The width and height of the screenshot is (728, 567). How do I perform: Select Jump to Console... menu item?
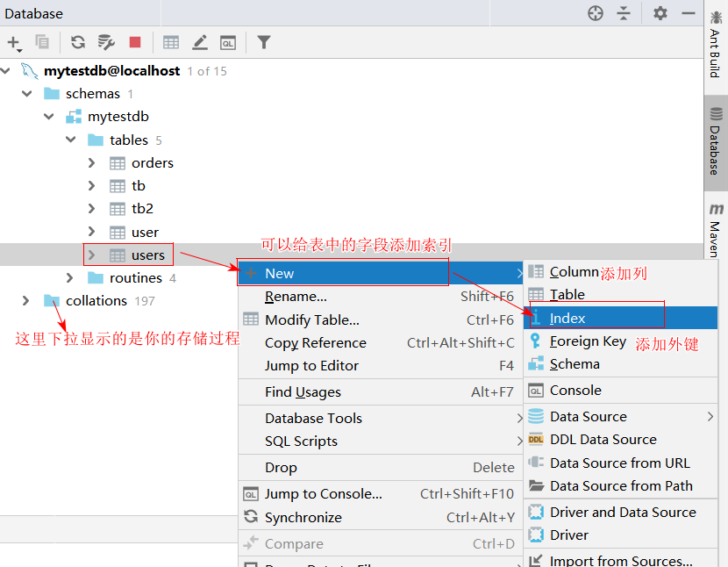(x=381, y=494)
